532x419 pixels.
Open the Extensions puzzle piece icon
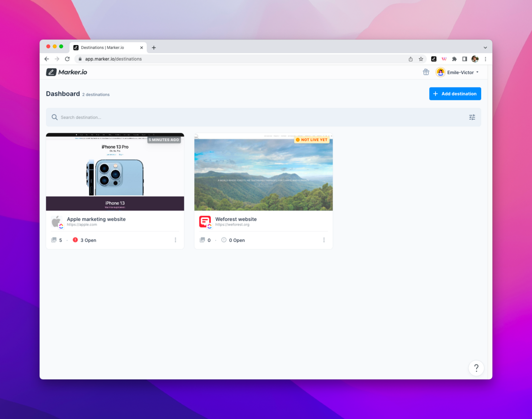454,59
